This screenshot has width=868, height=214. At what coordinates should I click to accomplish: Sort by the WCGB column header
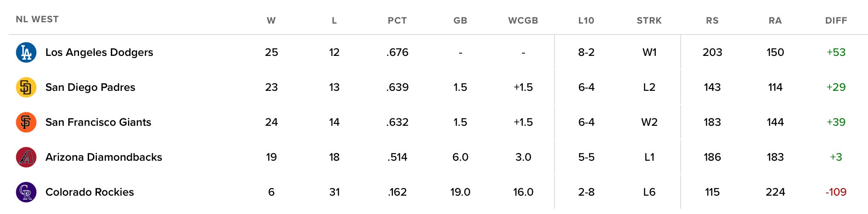pyautogui.click(x=523, y=21)
